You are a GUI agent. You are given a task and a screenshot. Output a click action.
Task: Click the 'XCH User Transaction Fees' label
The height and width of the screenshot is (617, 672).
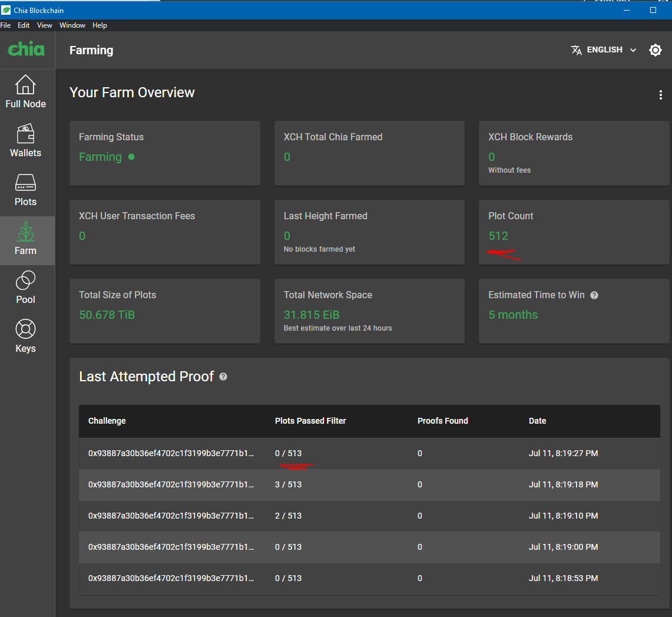[137, 216]
